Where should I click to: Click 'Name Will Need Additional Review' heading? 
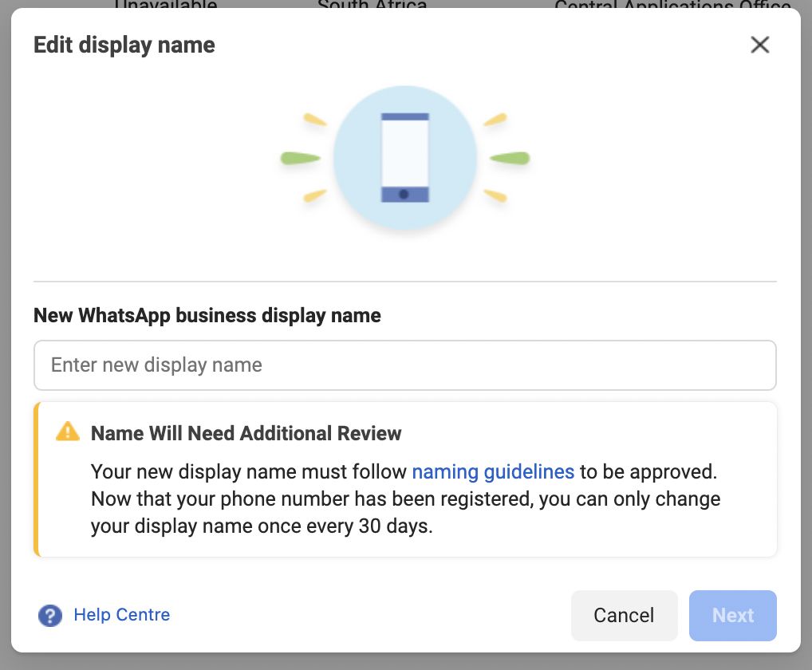coord(246,433)
